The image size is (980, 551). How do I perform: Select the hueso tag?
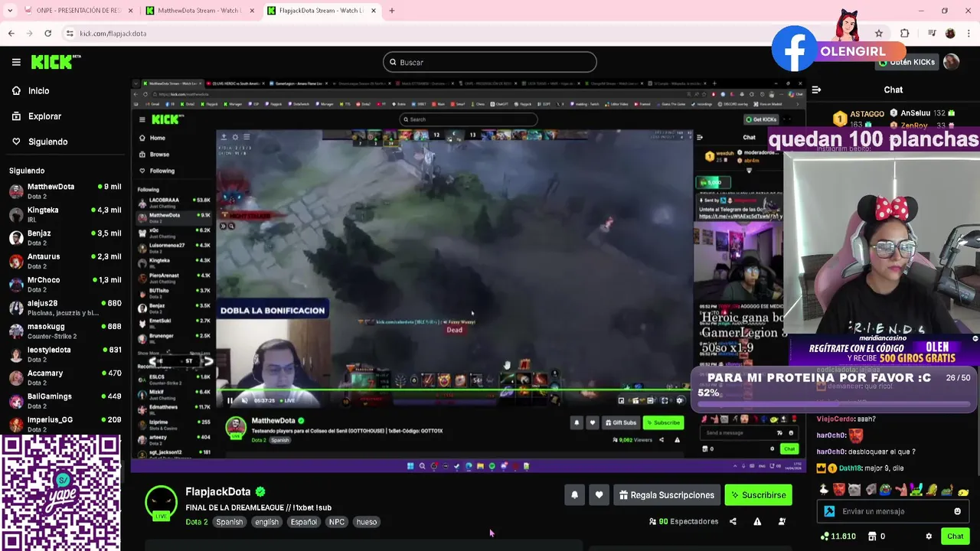(367, 522)
